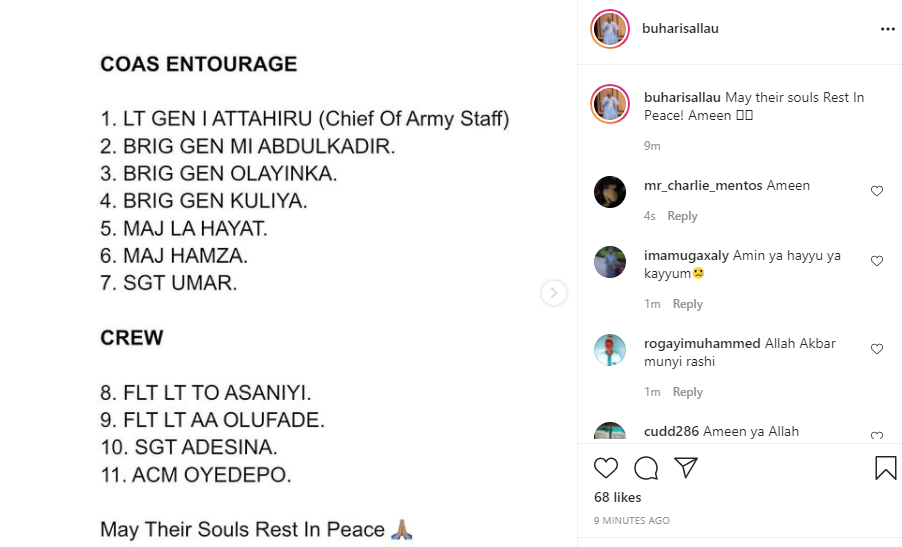Open rogayimuhammed's profile avatar
902x547 pixels.
610,350
